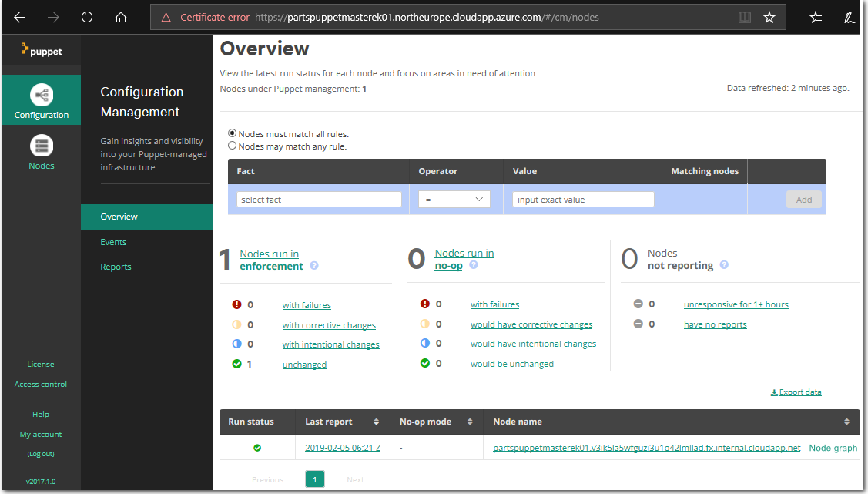Viewport: 868px width, 494px height.
Task: Open the favorites hub icon
Action: 816,17
